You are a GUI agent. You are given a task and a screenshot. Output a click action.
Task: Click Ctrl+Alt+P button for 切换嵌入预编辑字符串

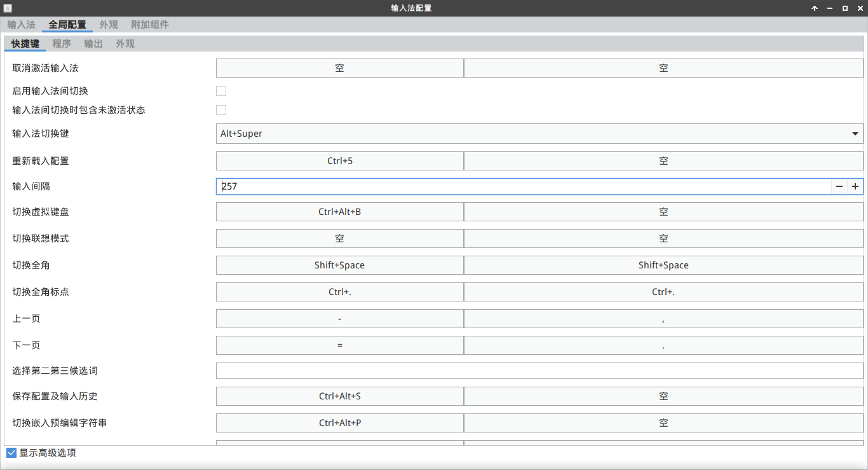click(340, 423)
